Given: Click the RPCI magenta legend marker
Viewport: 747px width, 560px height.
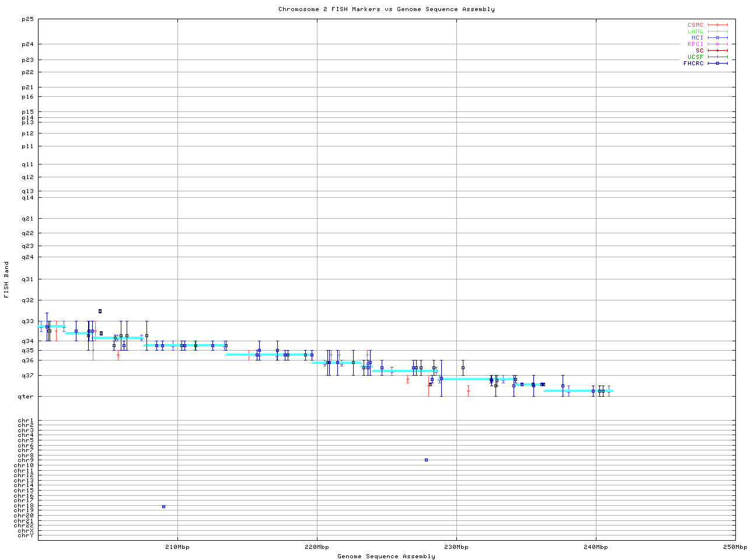Looking at the screenshot, I should [717, 44].
